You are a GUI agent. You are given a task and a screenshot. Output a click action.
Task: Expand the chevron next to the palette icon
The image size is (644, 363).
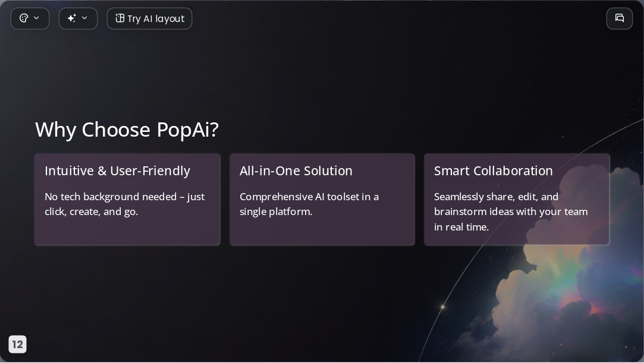[x=36, y=18]
